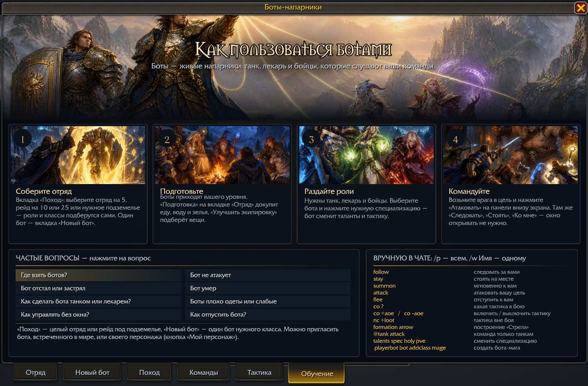Viewport: 588px width, 386px height.
Task: Click the description «мгновенно к вам»
Action: point(495,286)
